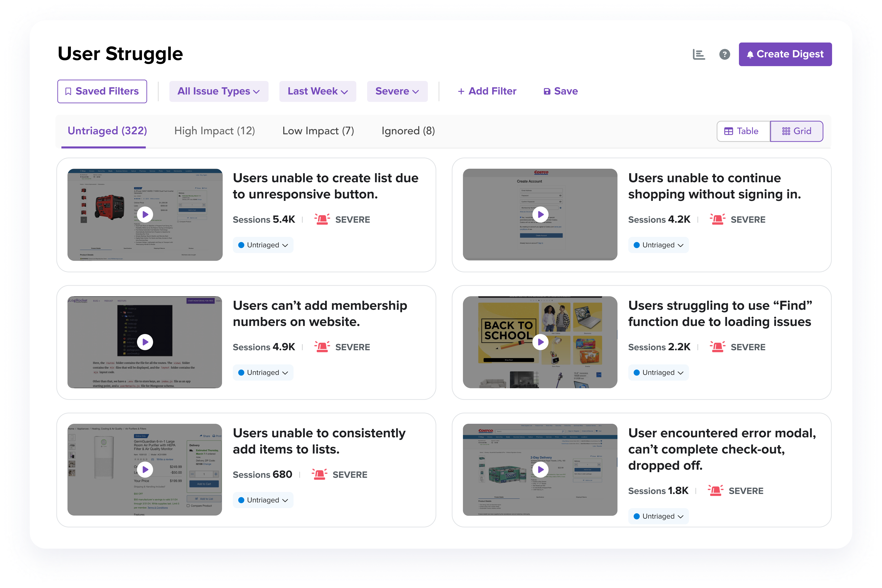Open the Severe severity filter dropdown

tap(397, 92)
